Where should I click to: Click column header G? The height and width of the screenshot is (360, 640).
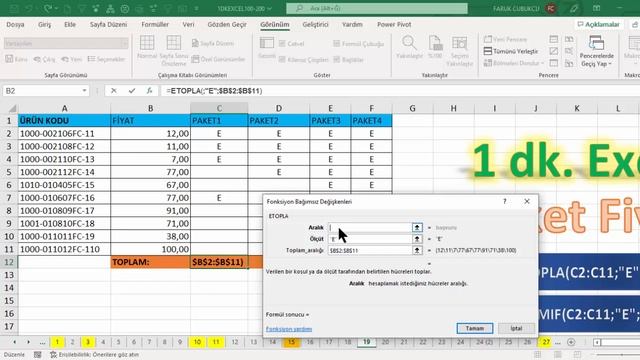click(x=412, y=108)
